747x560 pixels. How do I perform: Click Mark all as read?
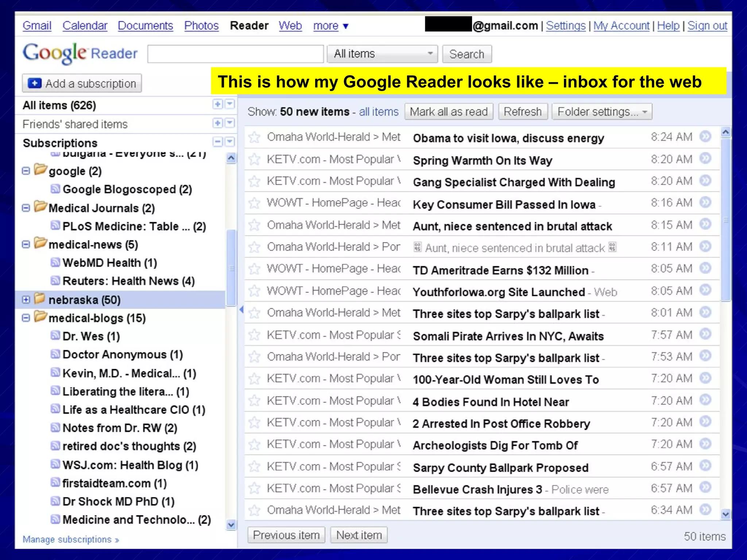449,112
